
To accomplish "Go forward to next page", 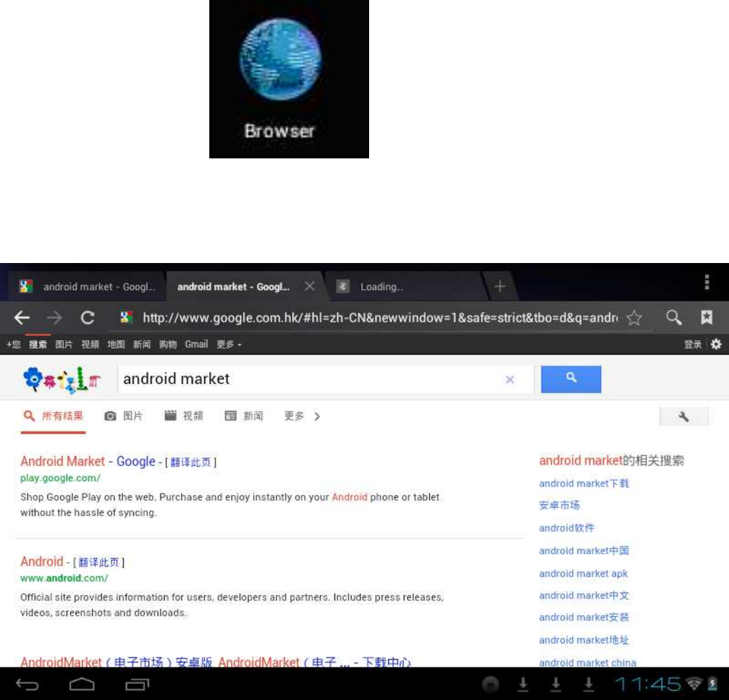I will pyautogui.click(x=54, y=318).
